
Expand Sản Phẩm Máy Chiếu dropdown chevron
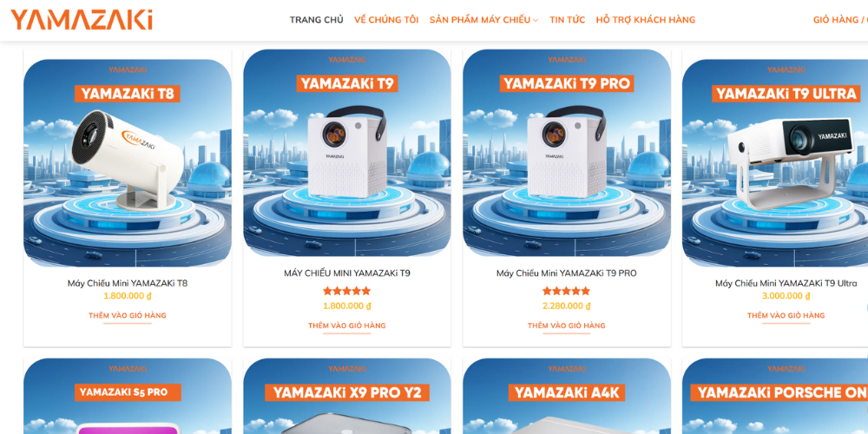coord(536,21)
